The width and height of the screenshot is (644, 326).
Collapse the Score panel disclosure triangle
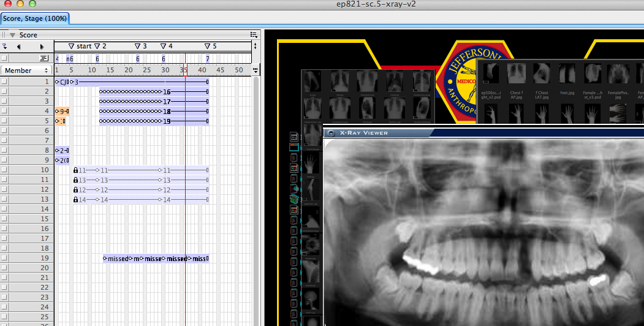(12, 35)
